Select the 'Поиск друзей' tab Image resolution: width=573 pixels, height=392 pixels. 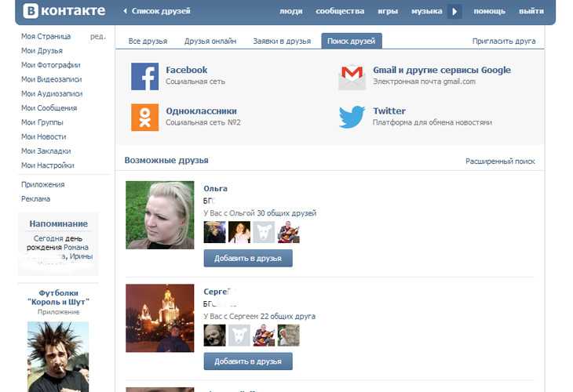[x=352, y=41]
